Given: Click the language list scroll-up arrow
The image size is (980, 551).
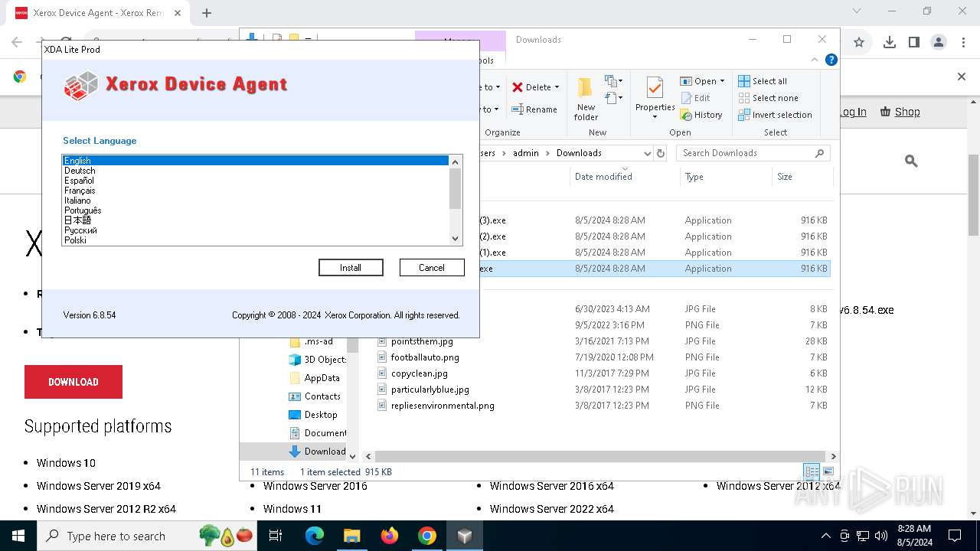Looking at the screenshot, I should pyautogui.click(x=456, y=161).
